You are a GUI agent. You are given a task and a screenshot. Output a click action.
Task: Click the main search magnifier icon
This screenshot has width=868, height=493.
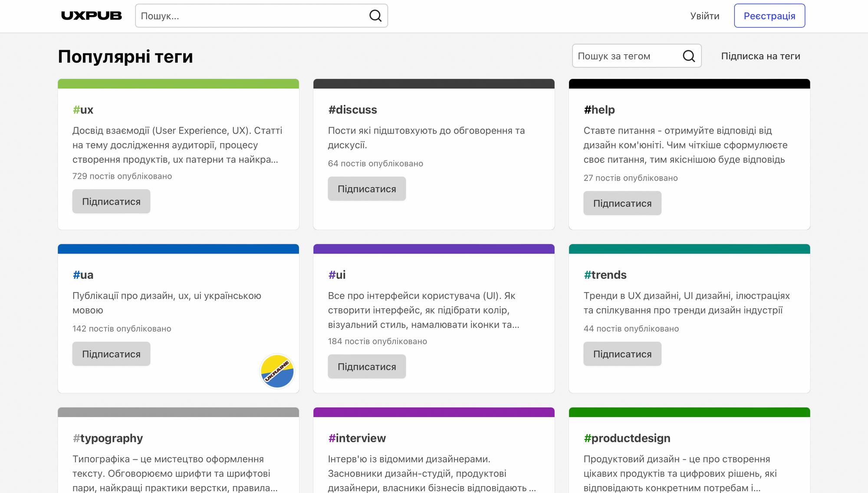(x=375, y=16)
